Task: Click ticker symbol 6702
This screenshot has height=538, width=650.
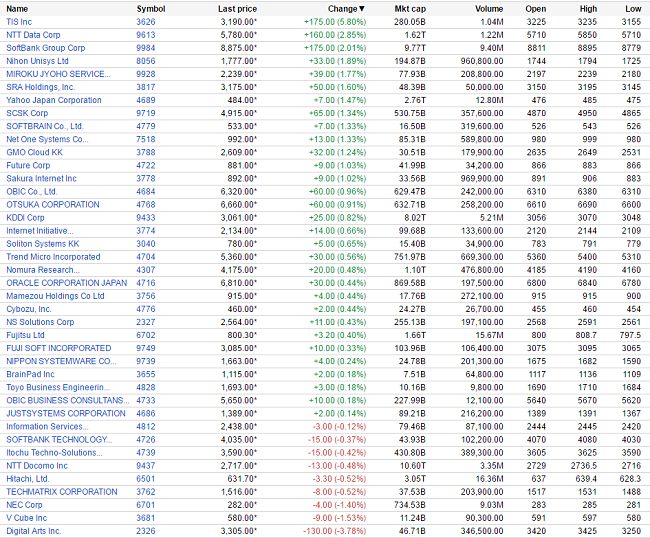Action: click(146, 335)
